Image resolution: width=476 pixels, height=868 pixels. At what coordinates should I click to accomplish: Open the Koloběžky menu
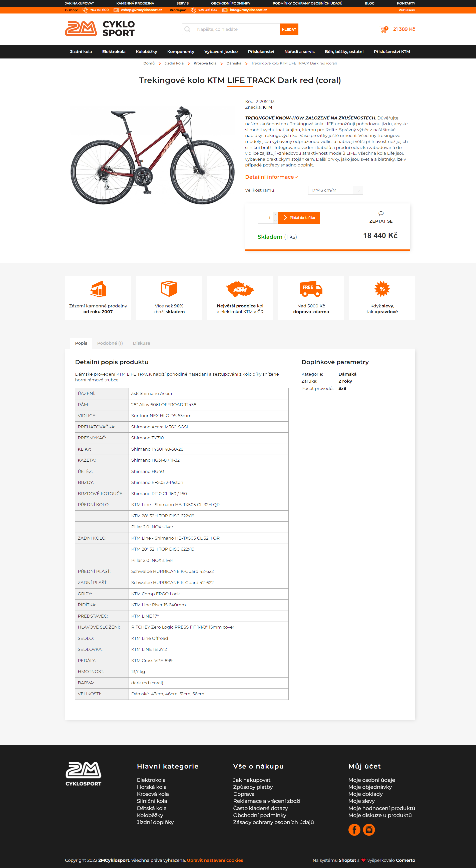[146, 51]
